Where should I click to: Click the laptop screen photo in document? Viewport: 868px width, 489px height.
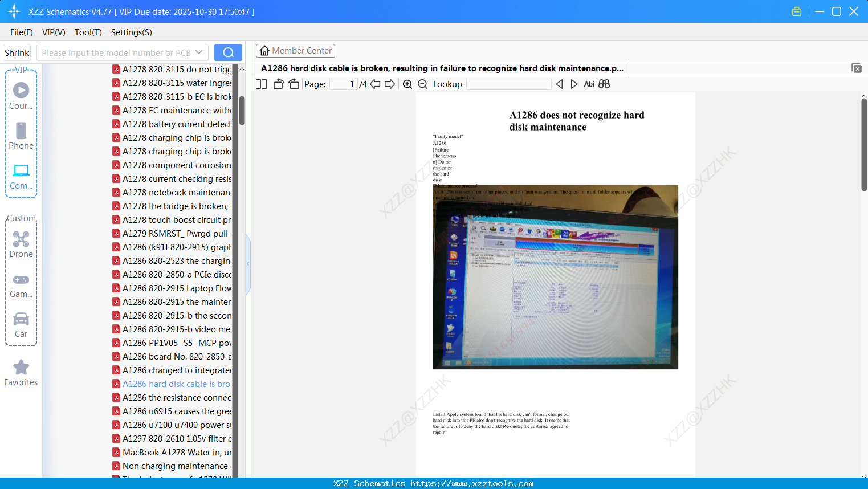(x=556, y=277)
